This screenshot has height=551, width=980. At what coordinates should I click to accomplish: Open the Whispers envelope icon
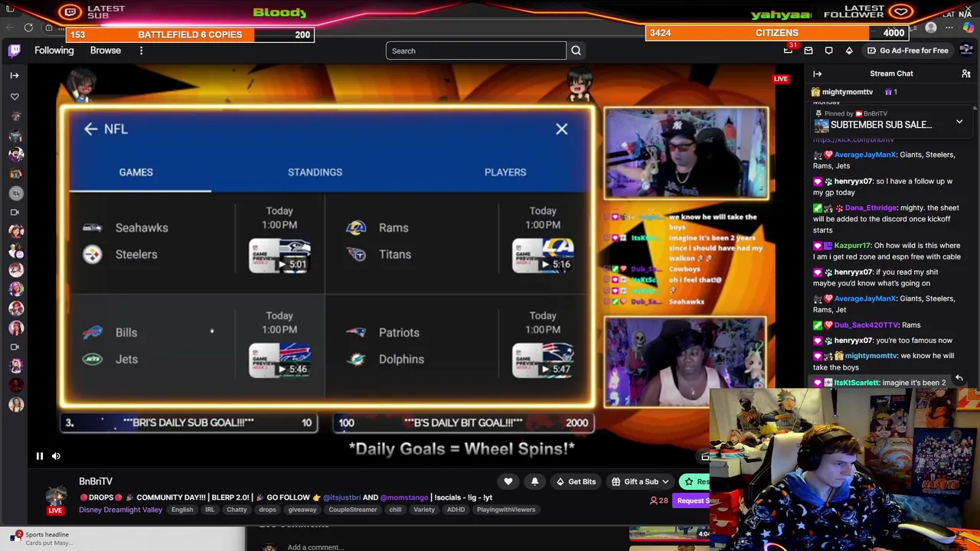coord(808,51)
